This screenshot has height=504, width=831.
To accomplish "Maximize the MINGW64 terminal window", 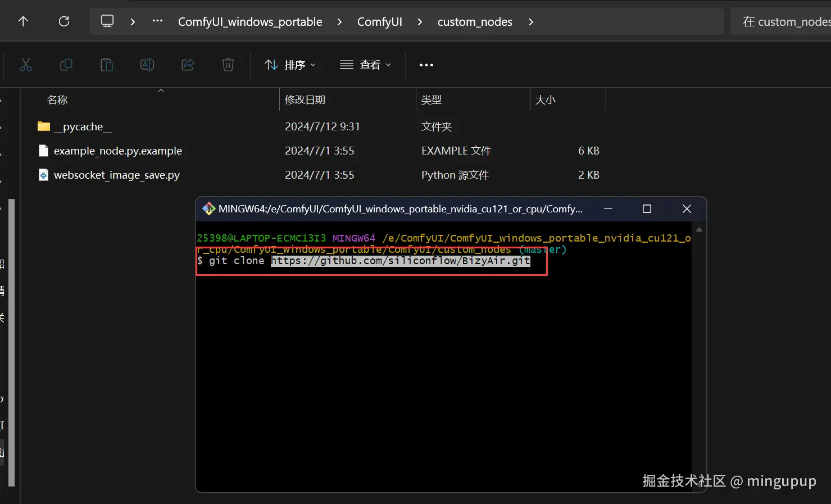I will (x=647, y=209).
